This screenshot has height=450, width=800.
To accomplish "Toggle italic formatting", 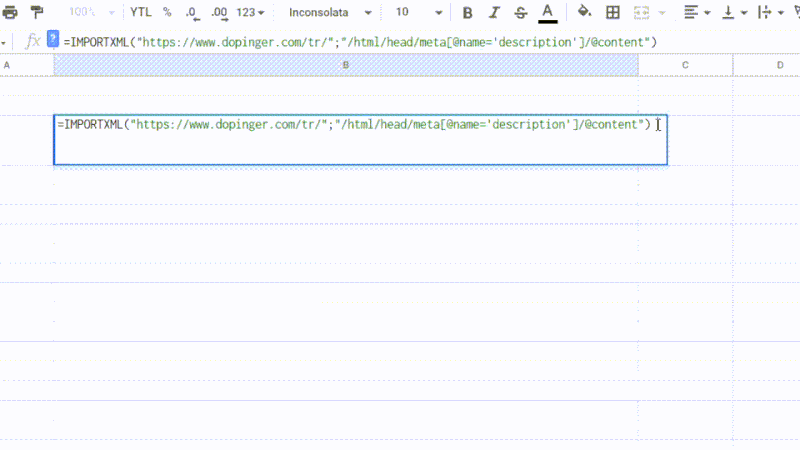I will tap(494, 13).
